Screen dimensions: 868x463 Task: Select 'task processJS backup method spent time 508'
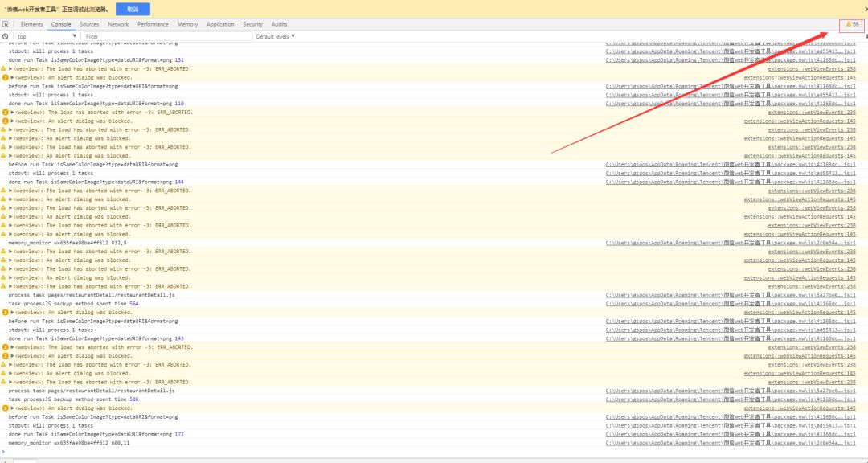click(73, 399)
